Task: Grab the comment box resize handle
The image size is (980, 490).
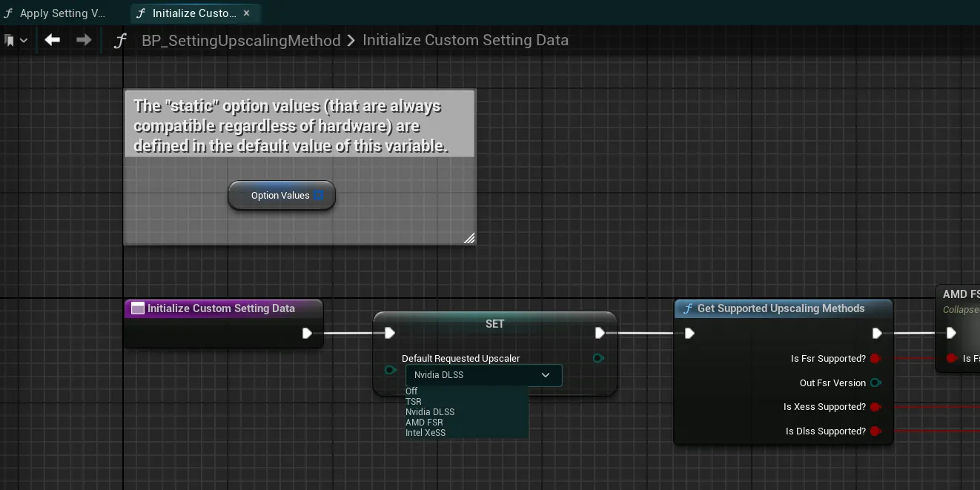Action: point(469,238)
